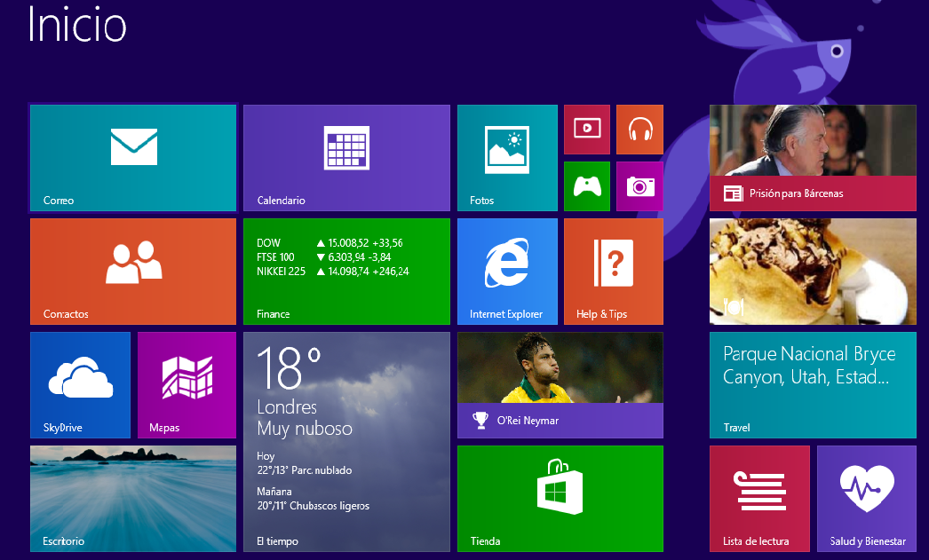Image resolution: width=929 pixels, height=560 pixels.
Task: Open the Escritorio desktop tile
Action: tap(133, 499)
